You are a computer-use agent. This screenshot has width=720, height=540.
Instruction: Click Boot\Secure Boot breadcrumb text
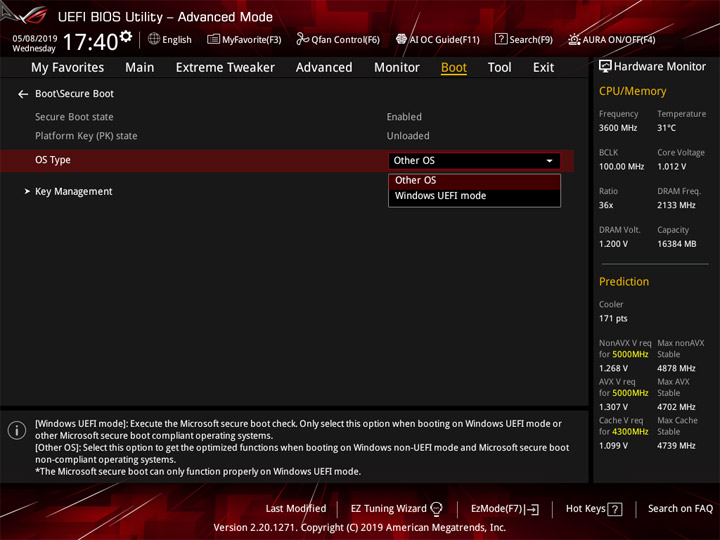point(74,94)
